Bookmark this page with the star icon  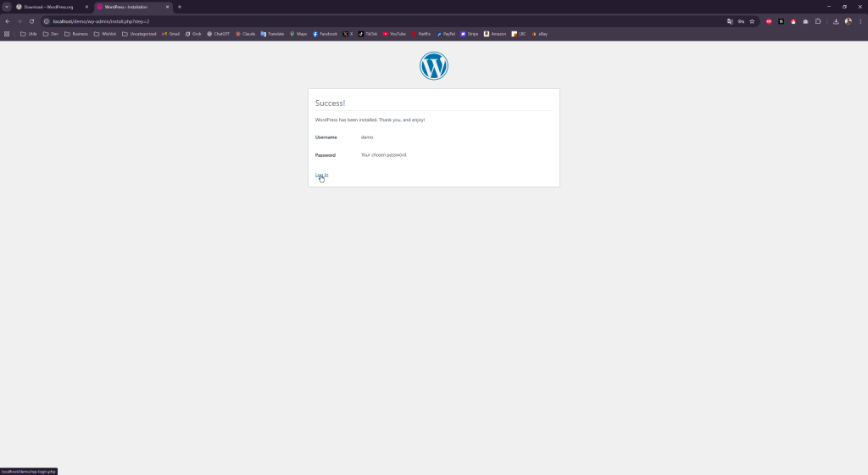click(x=752, y=21)
